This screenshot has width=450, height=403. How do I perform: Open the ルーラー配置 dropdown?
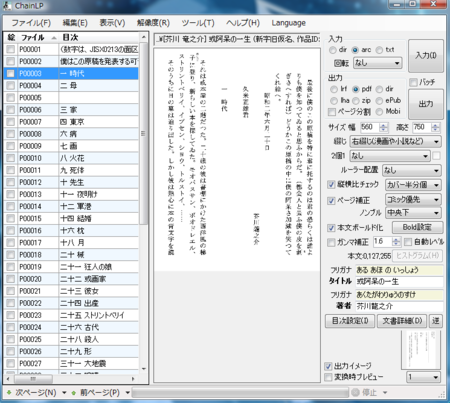click(x=412, y=170)
